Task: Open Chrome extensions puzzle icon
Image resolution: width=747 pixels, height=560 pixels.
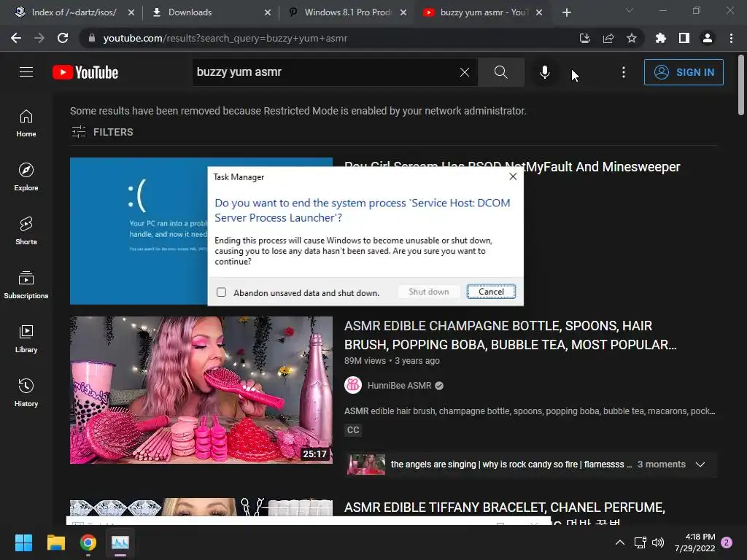Action: click(661, 38)
